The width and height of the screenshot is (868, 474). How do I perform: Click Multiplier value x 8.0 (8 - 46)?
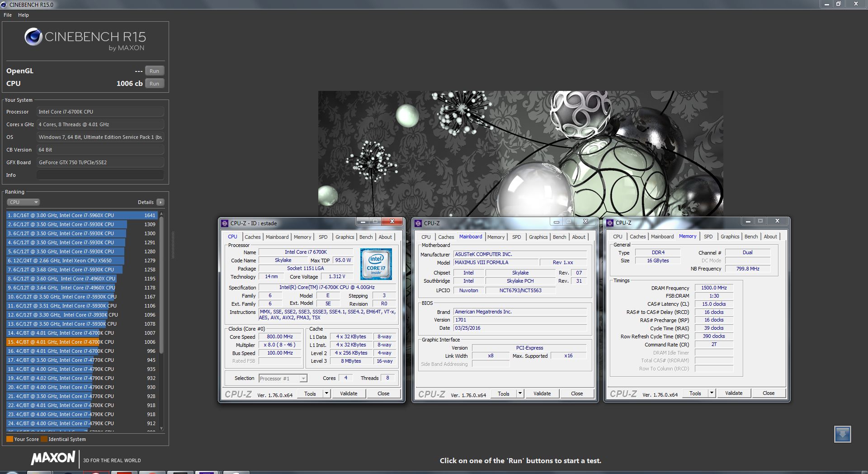(280, 345)
